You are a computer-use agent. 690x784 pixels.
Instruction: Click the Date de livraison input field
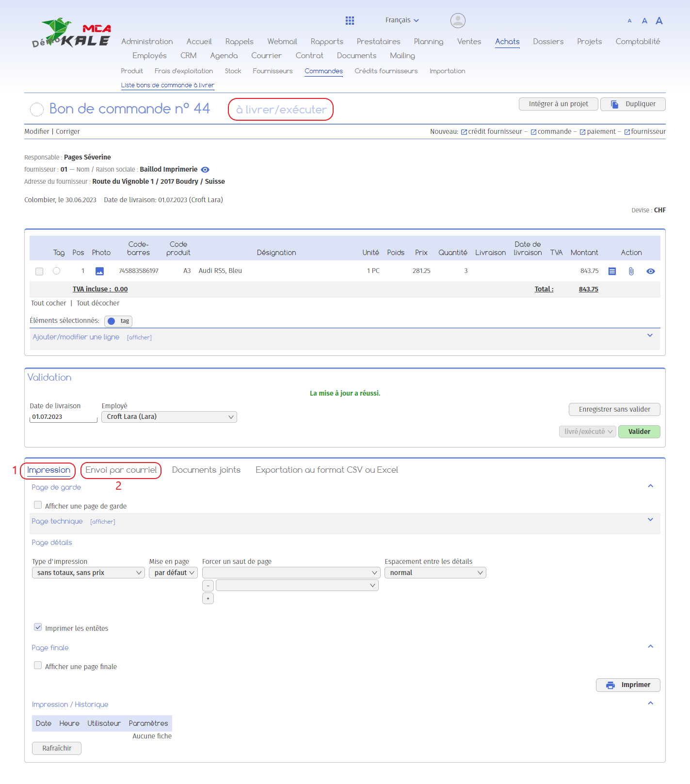tap(64, 417)
